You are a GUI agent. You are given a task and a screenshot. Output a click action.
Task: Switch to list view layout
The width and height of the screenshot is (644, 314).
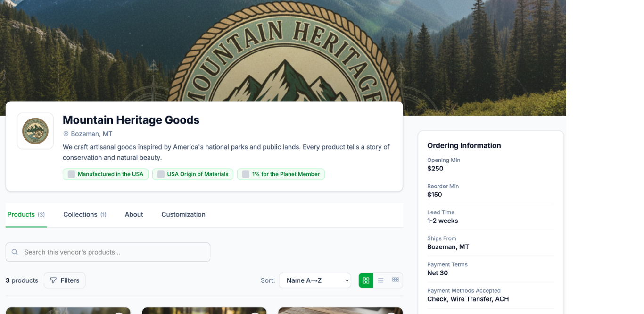381,280
